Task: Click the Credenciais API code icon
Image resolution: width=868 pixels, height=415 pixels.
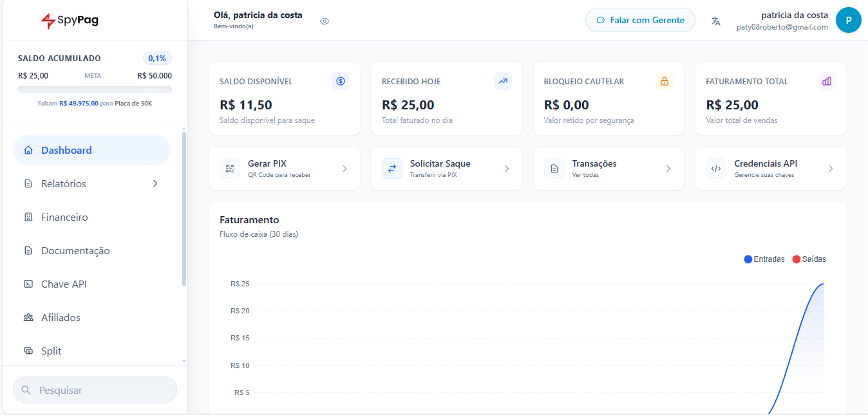Action: point(715,169)
